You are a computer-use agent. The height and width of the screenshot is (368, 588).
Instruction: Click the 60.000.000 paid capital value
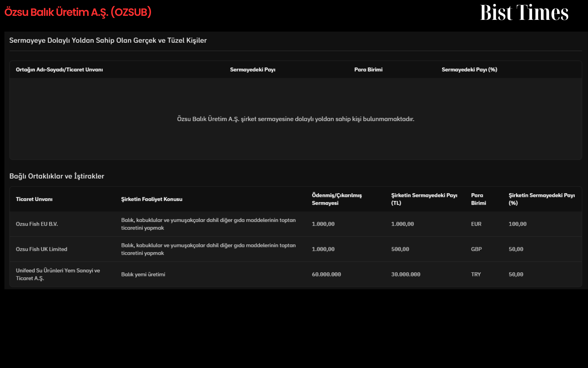[x=326, y=275]
